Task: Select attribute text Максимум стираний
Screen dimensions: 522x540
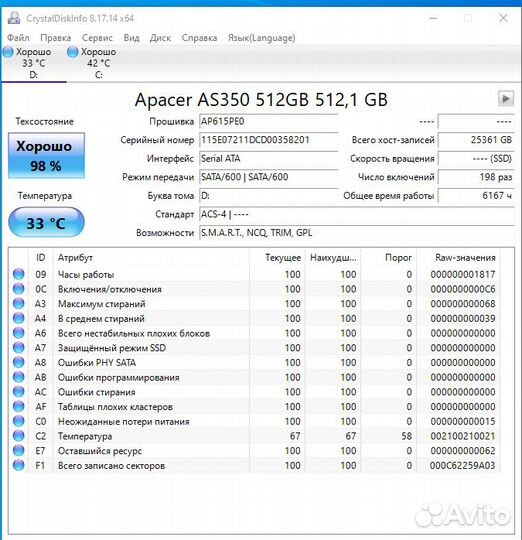Action: [x=102, y=304]
